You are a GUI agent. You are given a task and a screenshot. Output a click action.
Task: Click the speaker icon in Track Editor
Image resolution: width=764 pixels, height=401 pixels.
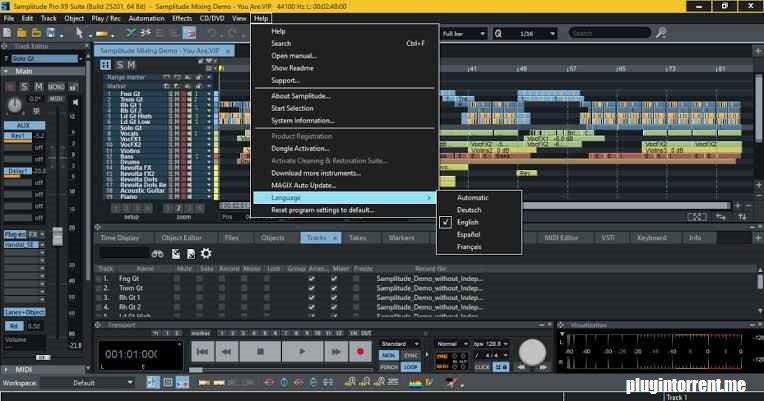[75, 102]
